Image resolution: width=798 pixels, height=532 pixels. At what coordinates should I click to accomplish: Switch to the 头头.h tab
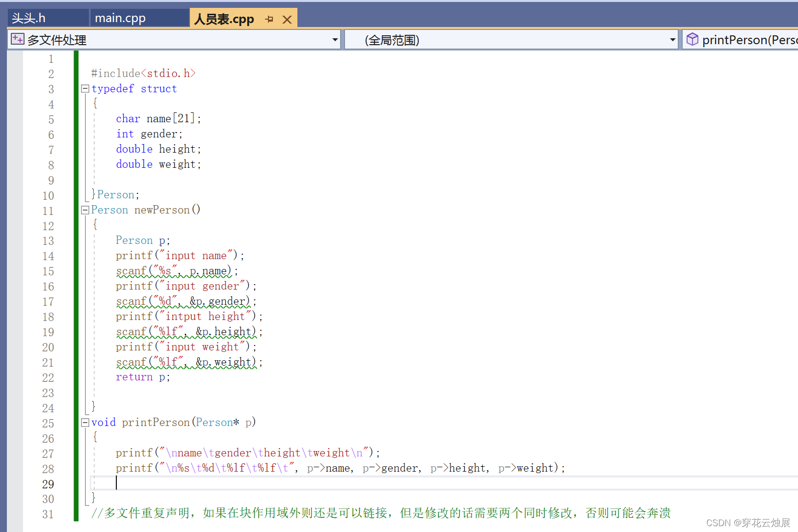(48, 18)
